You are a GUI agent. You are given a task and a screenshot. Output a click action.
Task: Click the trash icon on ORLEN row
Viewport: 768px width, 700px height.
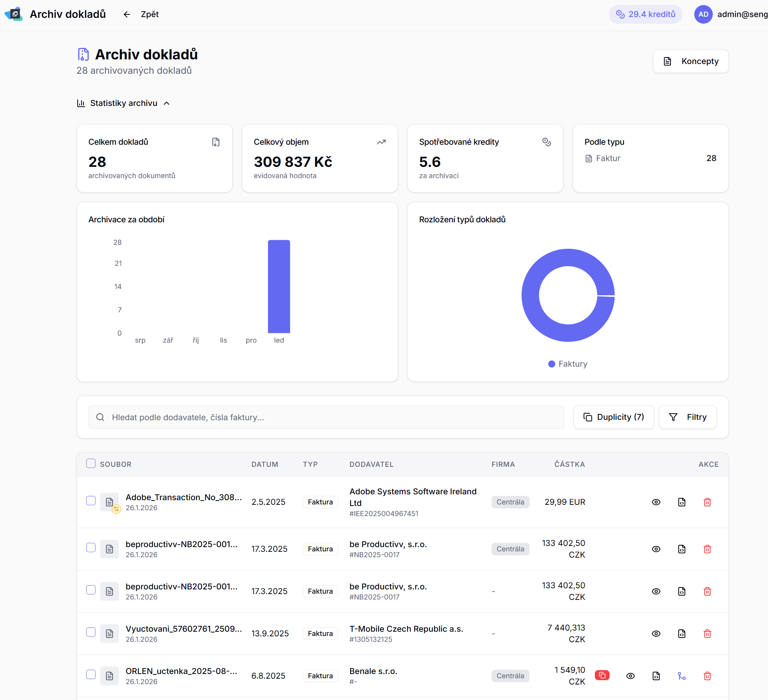[707, 676]
